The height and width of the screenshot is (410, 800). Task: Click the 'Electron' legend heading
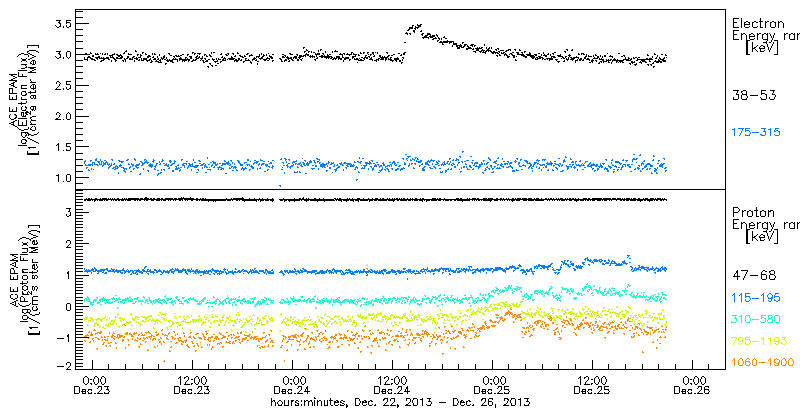pos(758,23)
